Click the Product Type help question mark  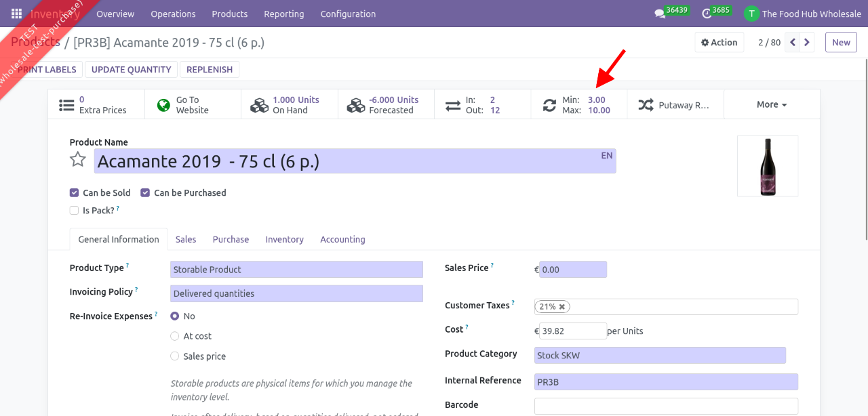point(127,266)
